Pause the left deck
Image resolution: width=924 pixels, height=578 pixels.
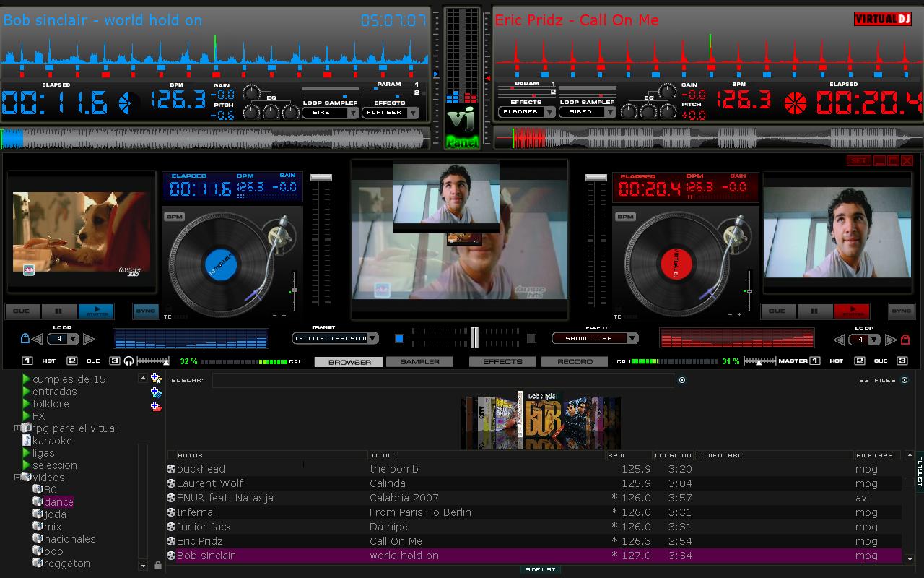click(59, 311)
